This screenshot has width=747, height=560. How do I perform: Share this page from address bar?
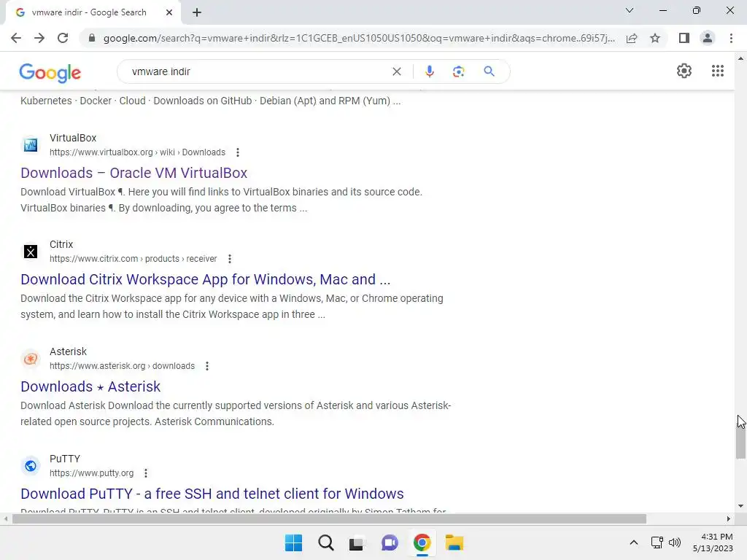(632, 38)
